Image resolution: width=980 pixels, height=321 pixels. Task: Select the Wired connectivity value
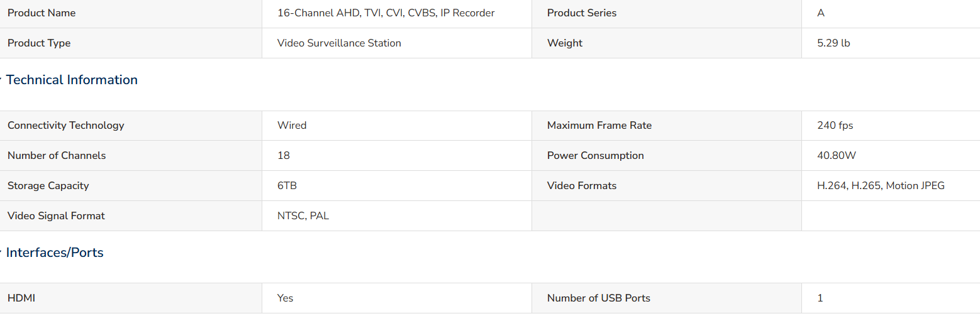292,125
